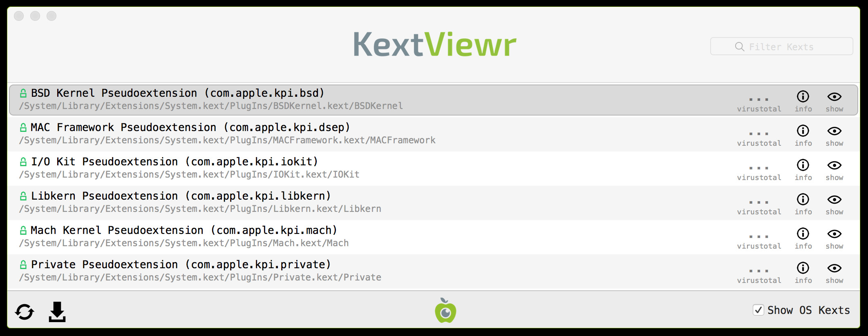Screen dimensions: 868x336
Task: Toggle the Show OS Kexts checkbox
Action: tap(758, 310)
